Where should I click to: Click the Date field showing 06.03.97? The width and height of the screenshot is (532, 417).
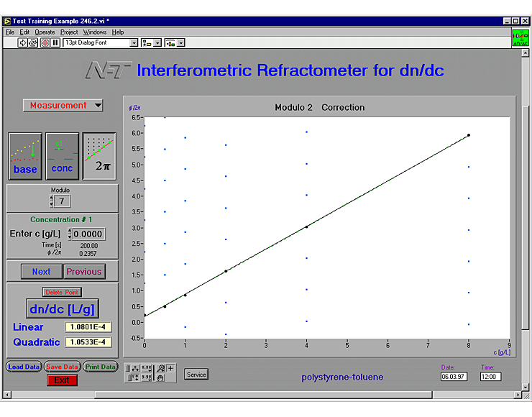[x=454, y=377]
